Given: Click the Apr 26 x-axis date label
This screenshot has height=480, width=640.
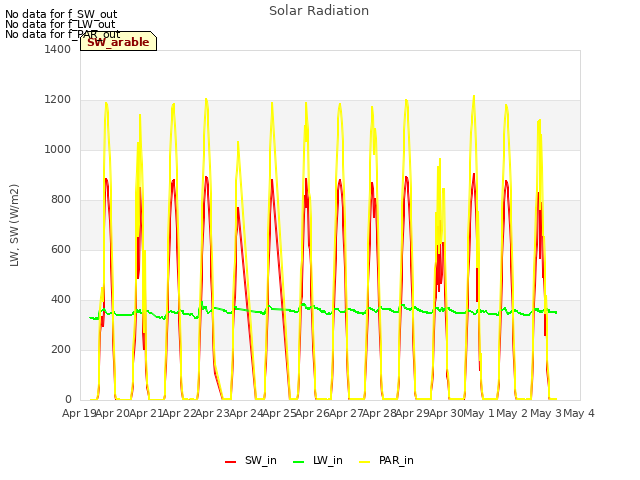Looking at the screenshot, I should pyautogui.click(x=313, y=413).
